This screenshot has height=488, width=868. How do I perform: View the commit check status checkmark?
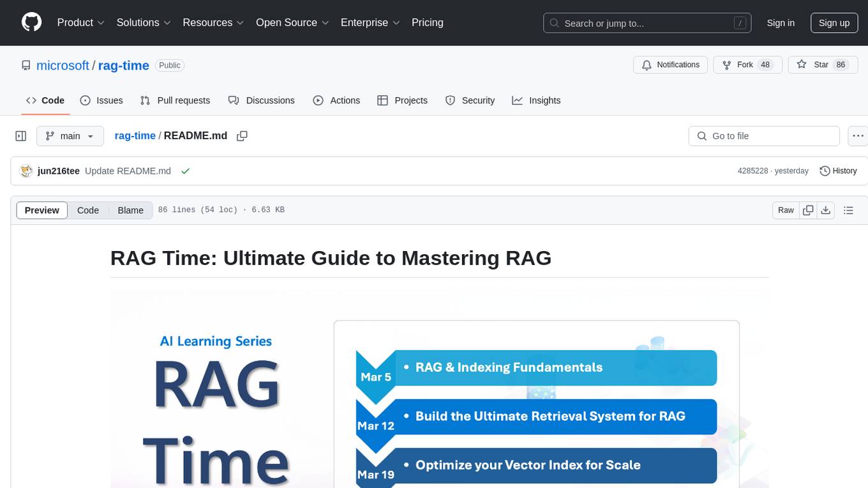coord(185,171)
